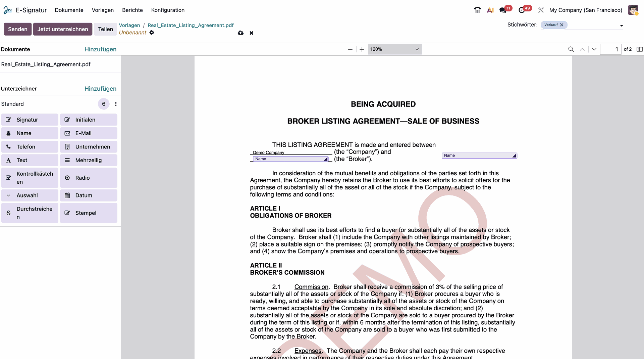The height and width of the screenshot is (359, 644).
Task: Open the Vorlagen menu
Action: pyautogui.click(x=103, y=10)
